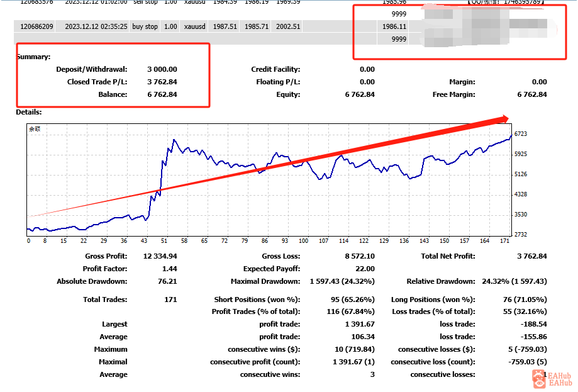Click the price cell 1987.51
The image size is (578, 392).
pyautogui.click(x=225, y=26)
